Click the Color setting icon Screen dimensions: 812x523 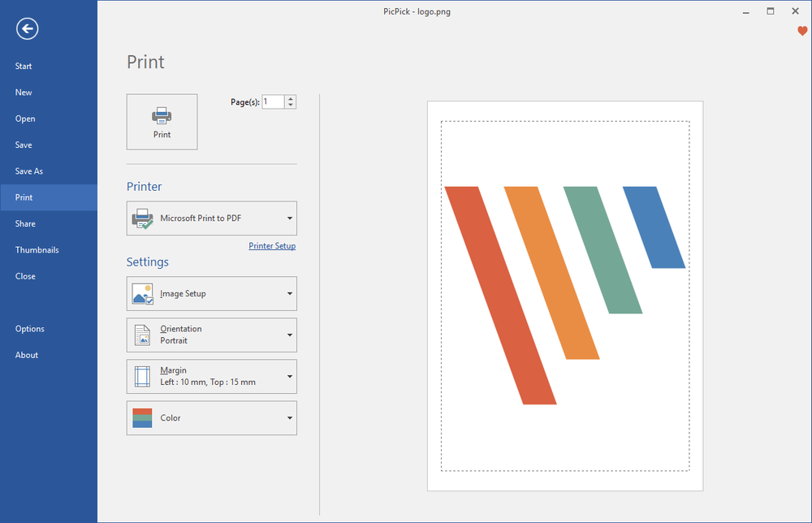142,417
